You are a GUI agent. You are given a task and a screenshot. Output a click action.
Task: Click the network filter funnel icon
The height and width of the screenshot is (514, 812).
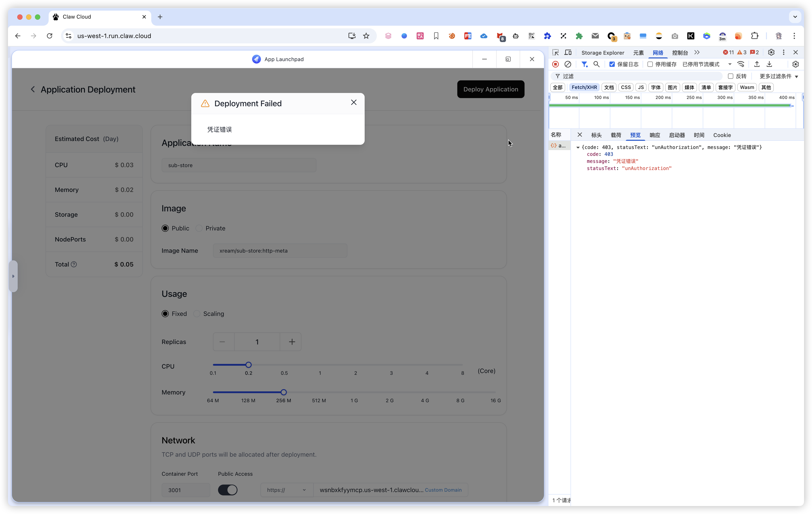[584, 64]
